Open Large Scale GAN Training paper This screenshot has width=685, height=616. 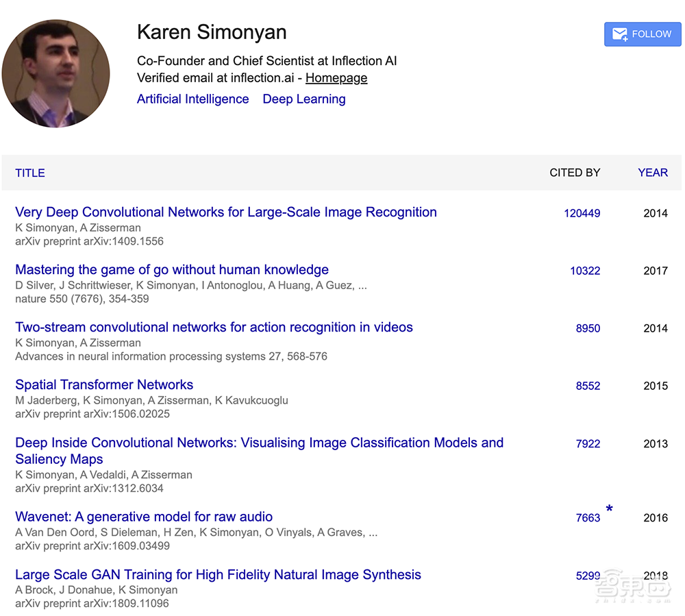click(218, 575)
